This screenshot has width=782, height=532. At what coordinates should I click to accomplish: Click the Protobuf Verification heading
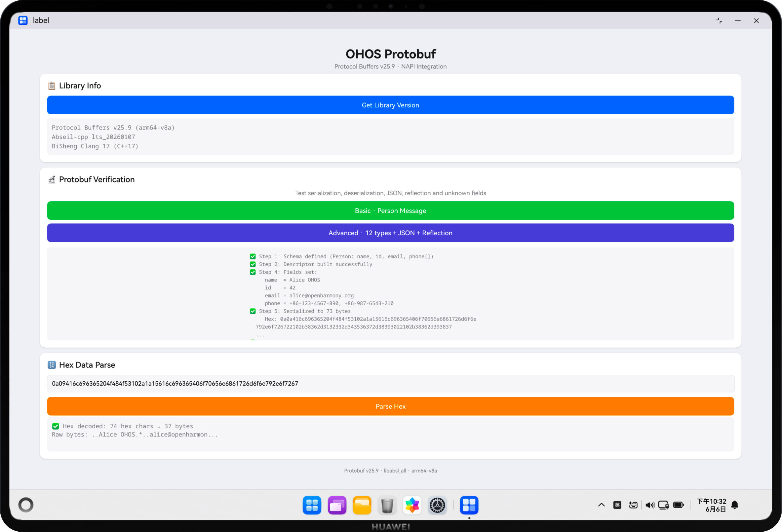click(x=97, y=180)
